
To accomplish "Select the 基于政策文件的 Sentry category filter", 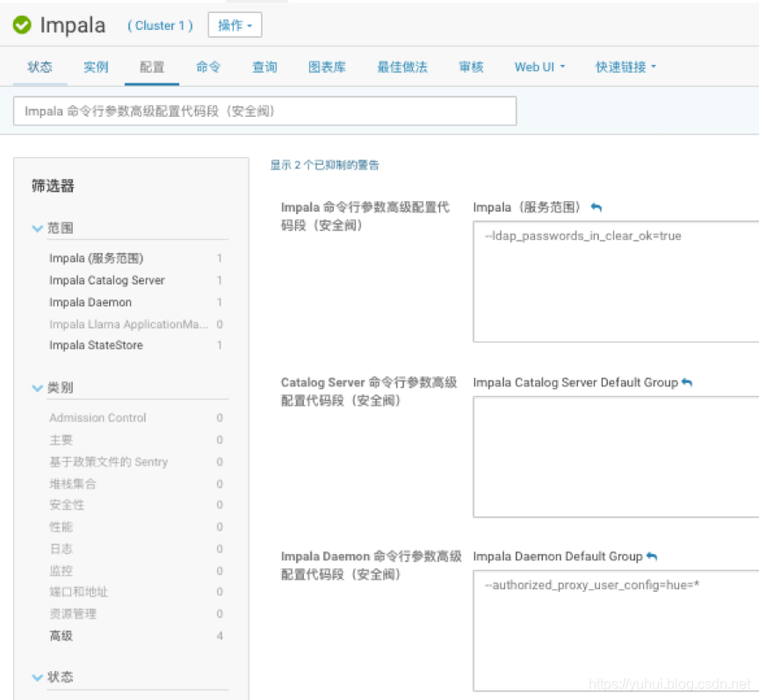I will (108, 462).
